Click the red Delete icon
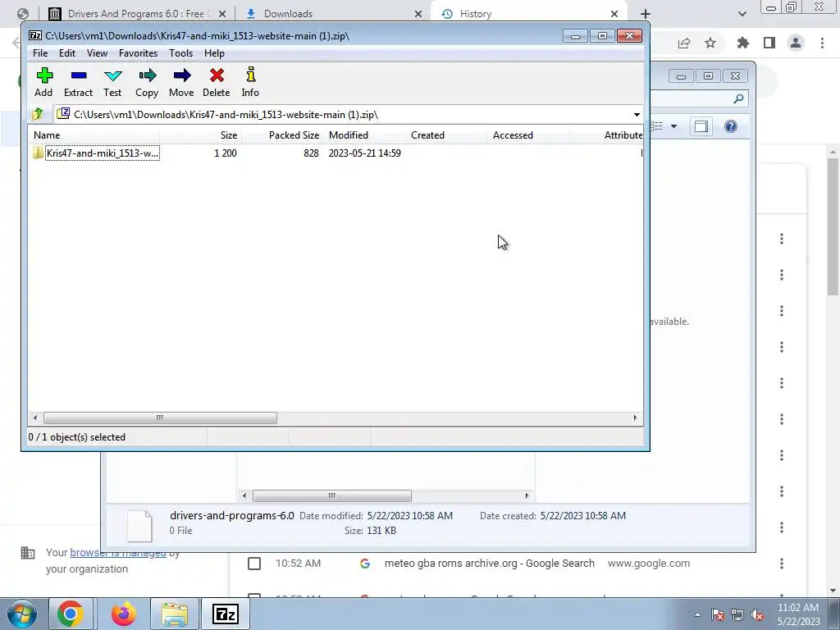Viewport: 840px width, 630px height. tap(217, 82)
